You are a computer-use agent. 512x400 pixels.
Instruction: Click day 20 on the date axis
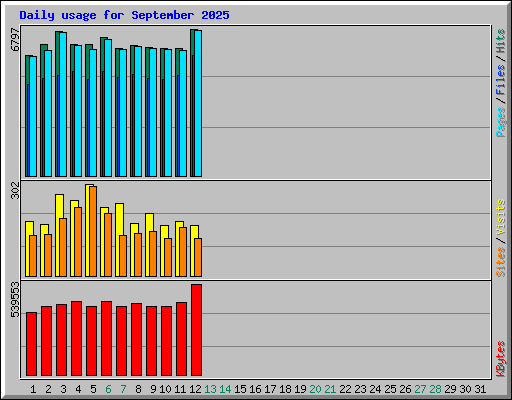tap(315, 389)
